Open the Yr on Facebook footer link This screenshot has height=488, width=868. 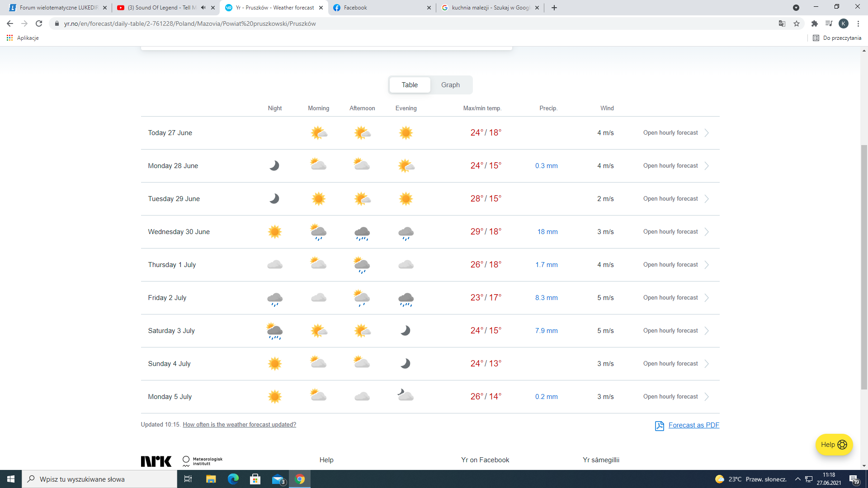tap(485, 460)
